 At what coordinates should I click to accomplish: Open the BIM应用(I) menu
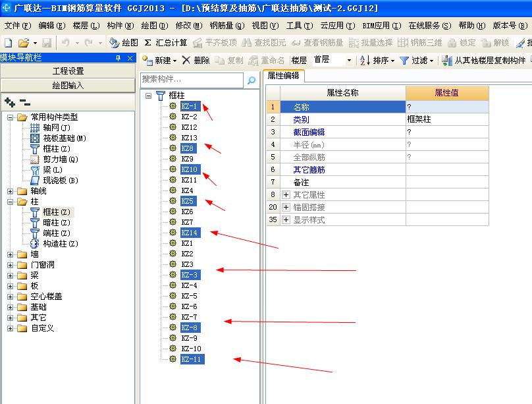pyautogui.click(x=382, y=26)
